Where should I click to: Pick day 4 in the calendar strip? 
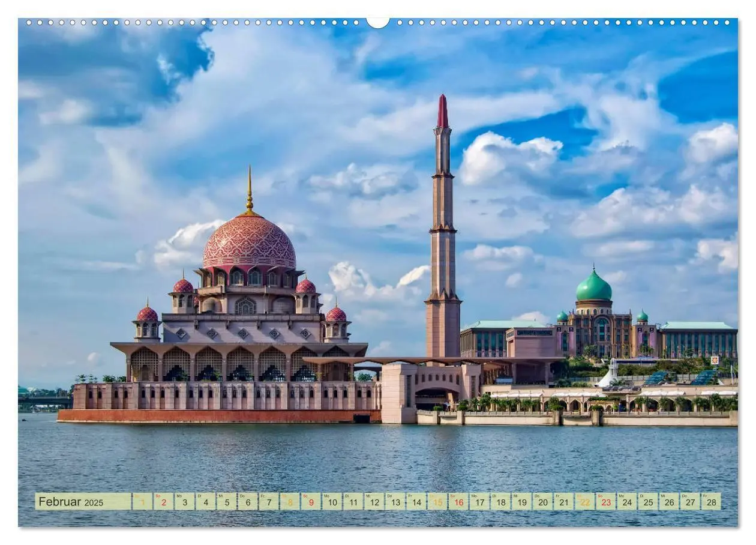[205, 501]
